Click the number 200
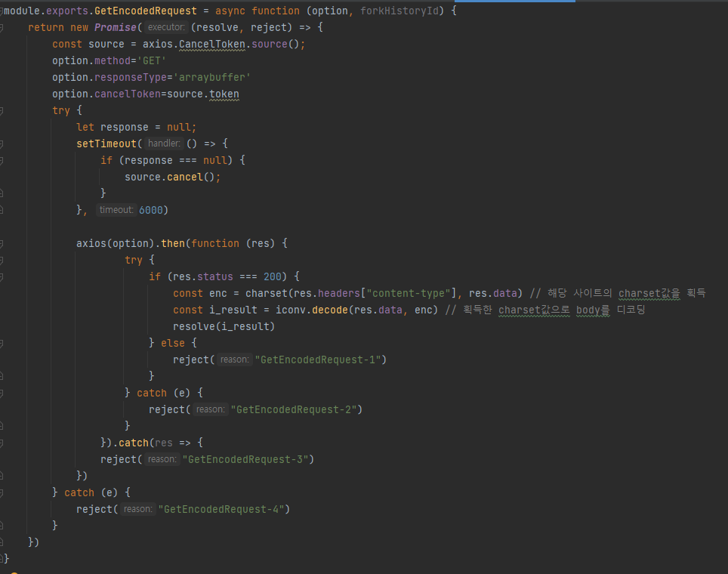Screen dimensions: 728x574 273,276
